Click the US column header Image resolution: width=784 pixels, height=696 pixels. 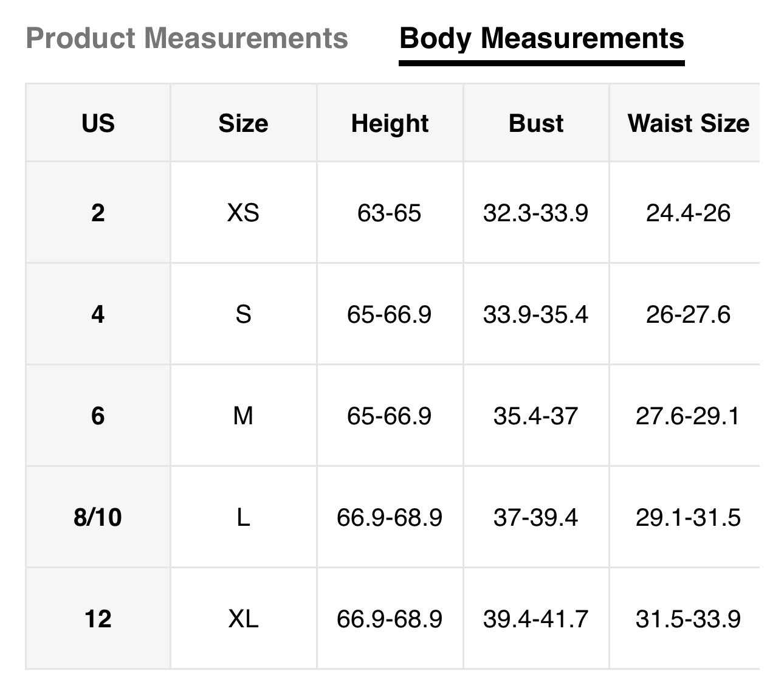98,123
